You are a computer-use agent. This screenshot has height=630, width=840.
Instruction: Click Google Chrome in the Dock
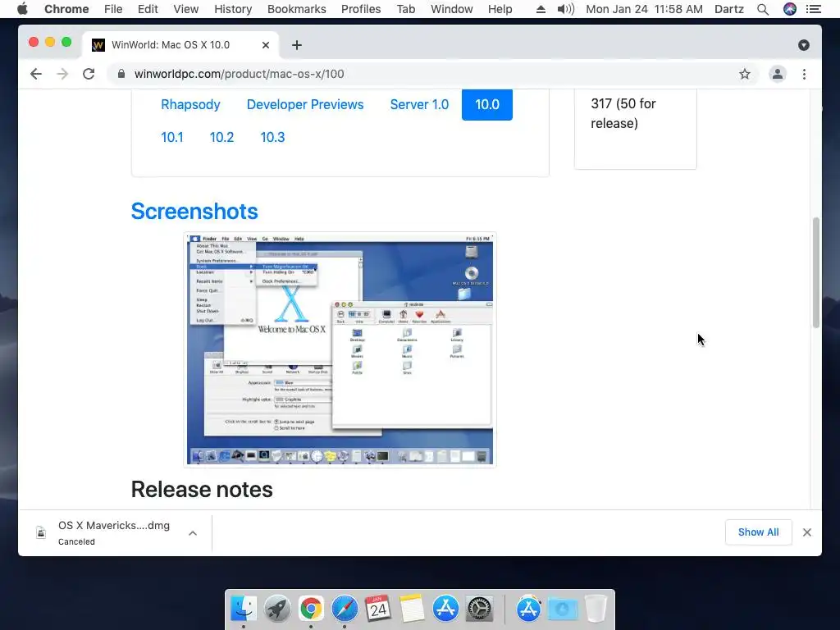coord(311,609)
